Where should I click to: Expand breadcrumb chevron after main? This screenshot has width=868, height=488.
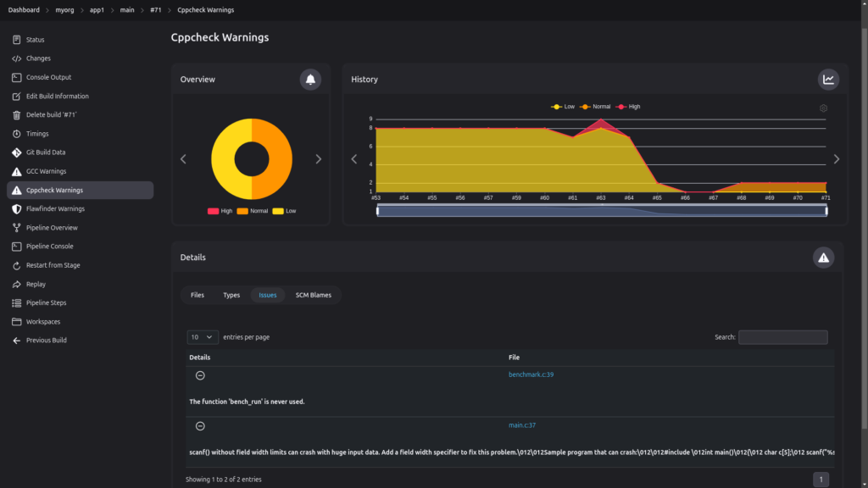[142, 10]
